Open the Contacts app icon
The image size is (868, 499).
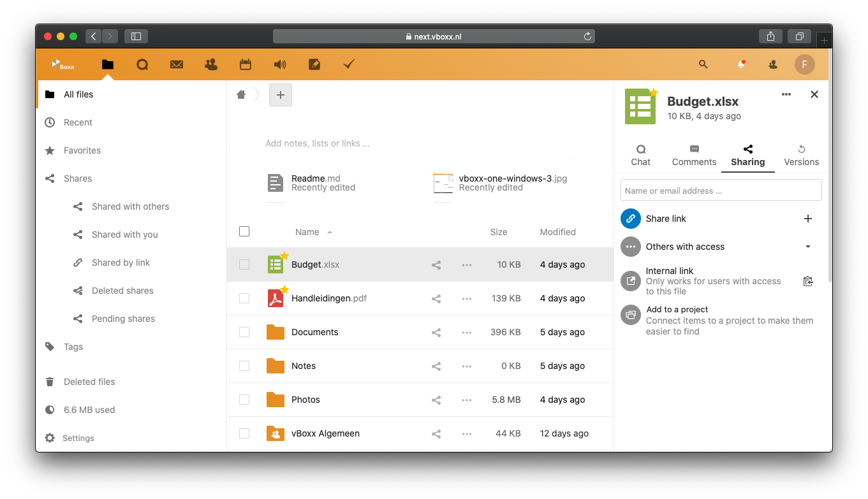[x=211, y=64]
